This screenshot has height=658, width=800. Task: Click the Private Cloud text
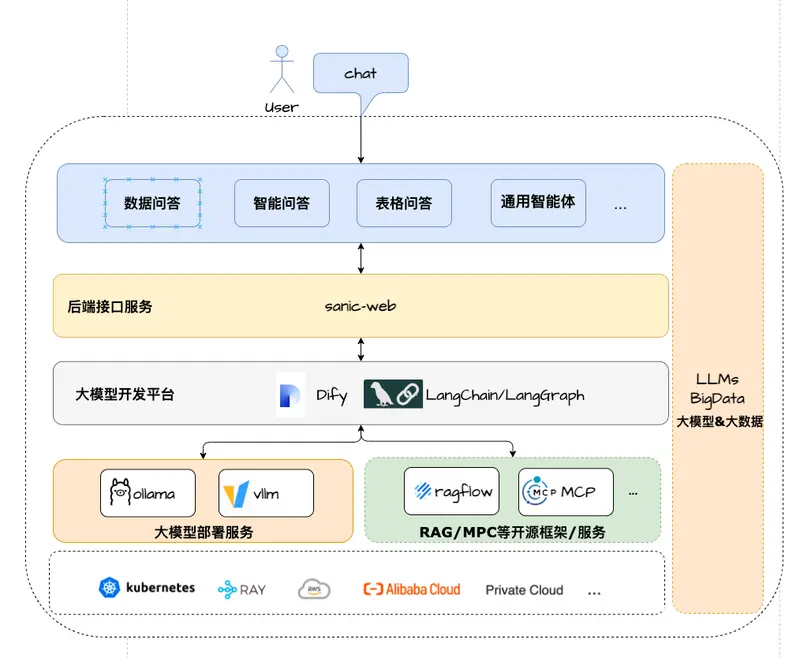[524, 590]
